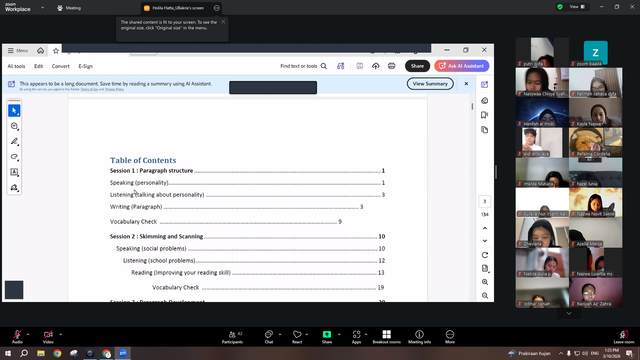Image resolution: width=640 pixels, height=360 pixels.
Task: Click the green Zoom Share button
Action: pos(327,337)
